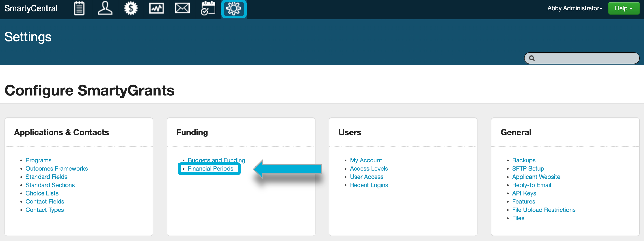Open Backups under General

coord(524,160)
